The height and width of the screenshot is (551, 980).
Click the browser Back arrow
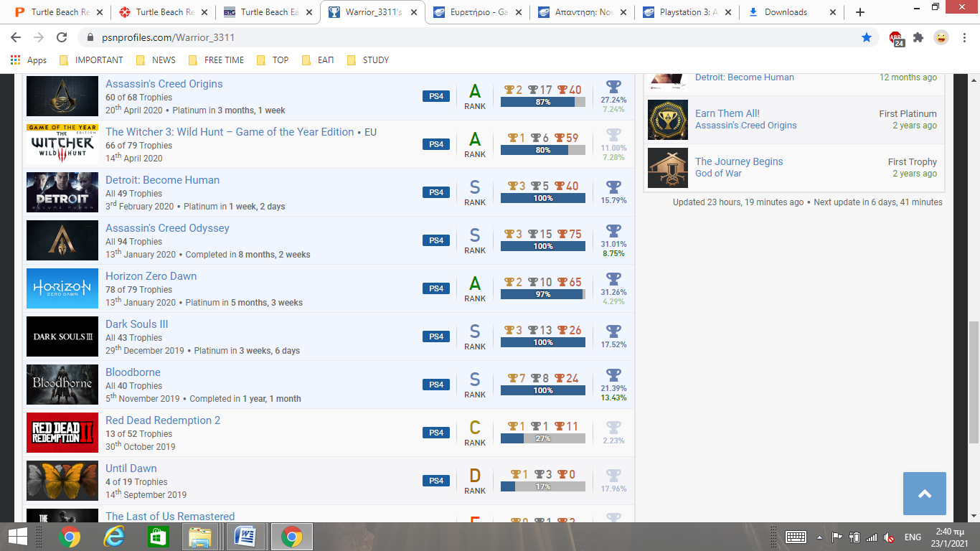(x=16, y=37)
